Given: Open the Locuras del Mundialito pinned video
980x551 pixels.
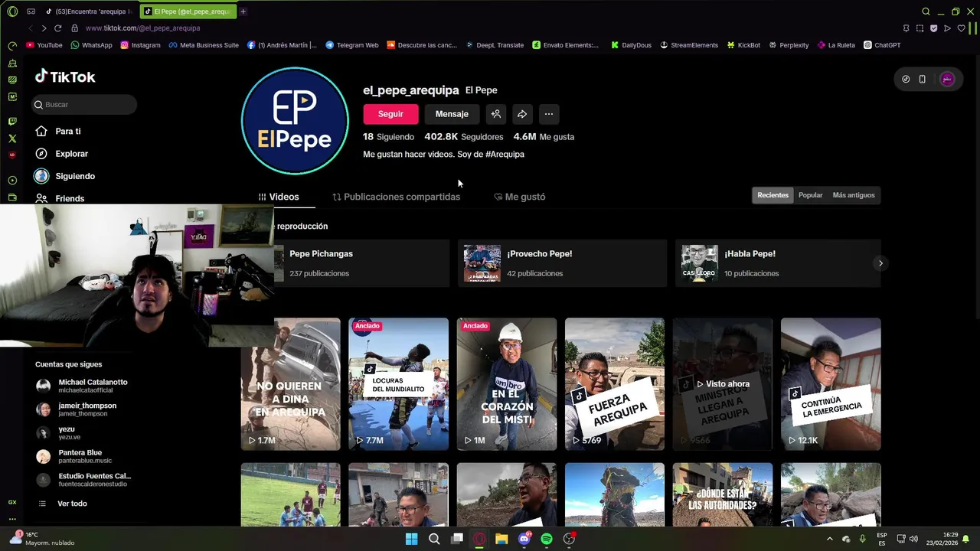Looking at the screenshot, I should tap(399, 384).
